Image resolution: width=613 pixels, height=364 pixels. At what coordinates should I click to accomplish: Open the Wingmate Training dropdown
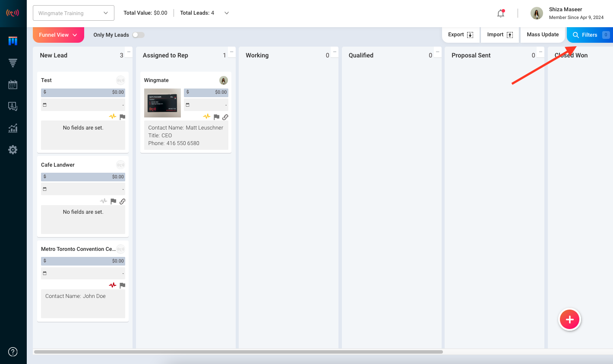click(73, 13)
